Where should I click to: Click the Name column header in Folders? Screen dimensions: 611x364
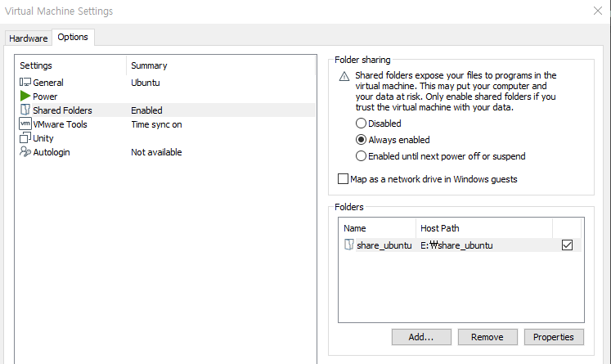pos(377,228)
